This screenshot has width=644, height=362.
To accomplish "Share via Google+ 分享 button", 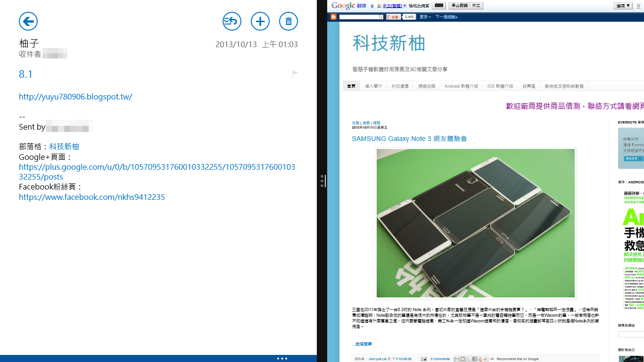I will [x=393, y=16].
